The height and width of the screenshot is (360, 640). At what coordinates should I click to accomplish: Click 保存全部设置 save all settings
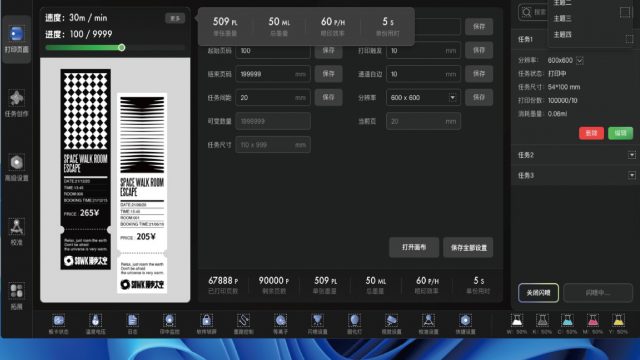click(x=468, y=247)
